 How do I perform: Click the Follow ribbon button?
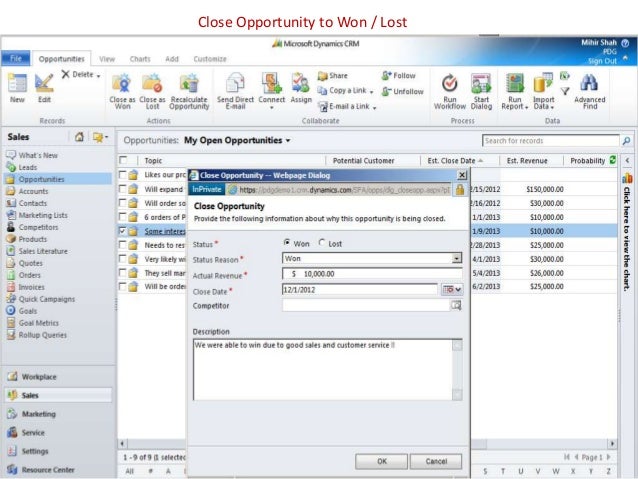[398, 76]
